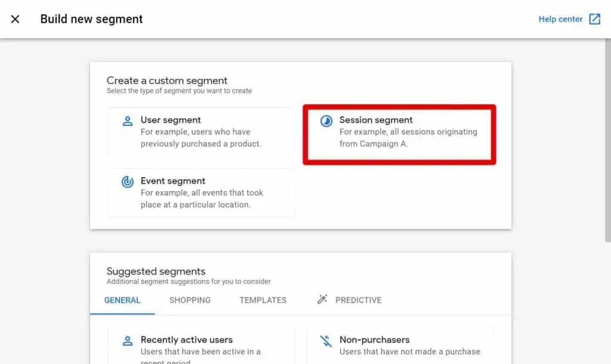Select the highlighted Session segment option

(399, 132)
